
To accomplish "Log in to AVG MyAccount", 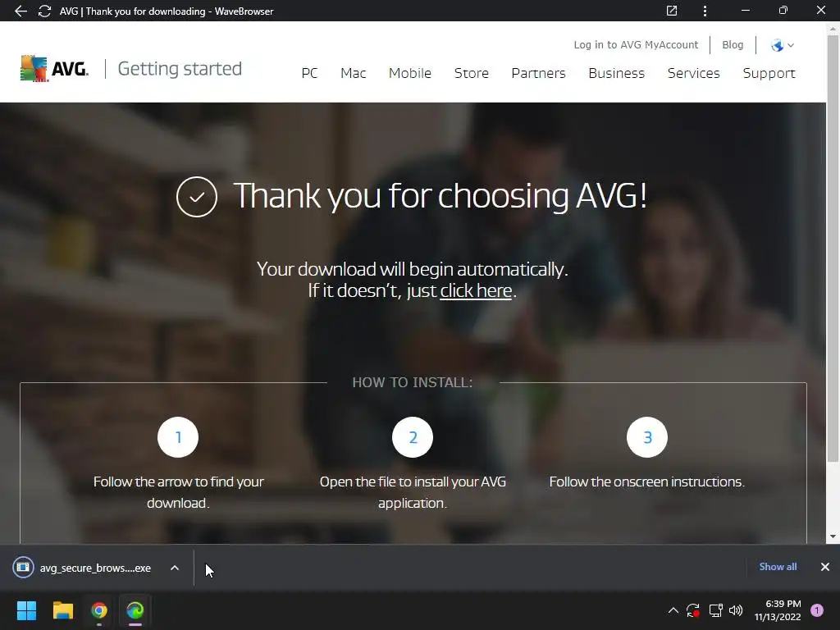I will [636, 45].
